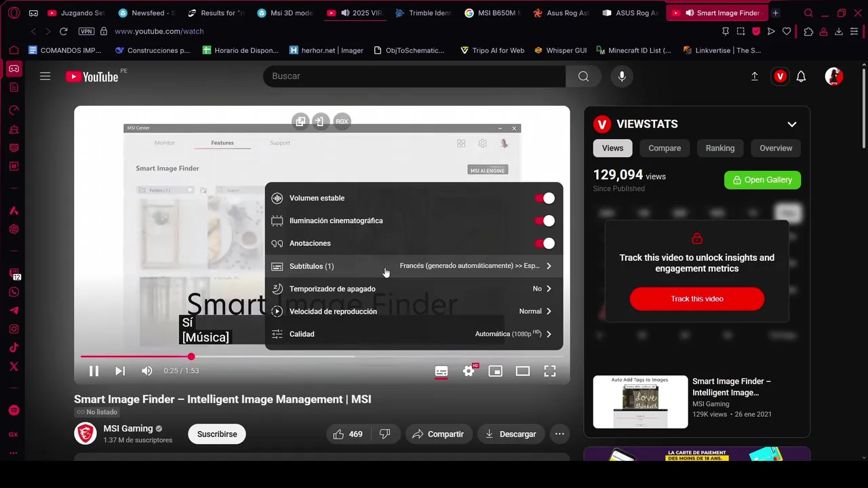Select the Ranking tab in ViewStats
868x488 pixels.
[719, 148]
